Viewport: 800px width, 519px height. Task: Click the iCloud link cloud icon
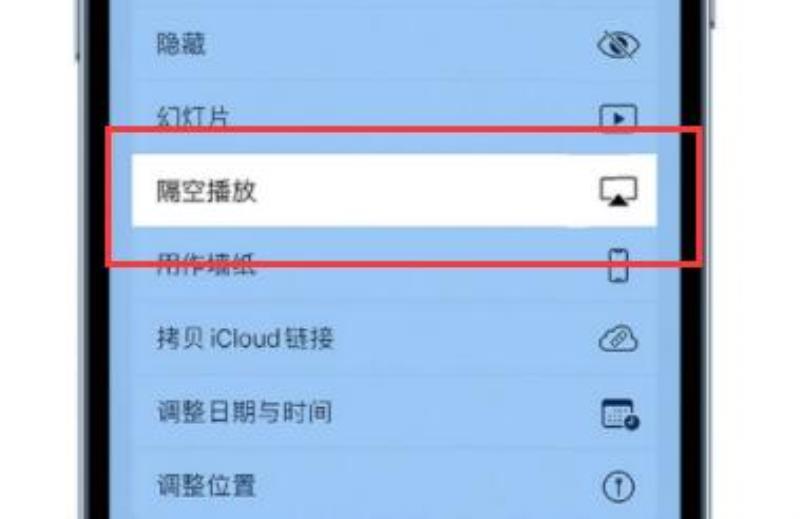618,338
